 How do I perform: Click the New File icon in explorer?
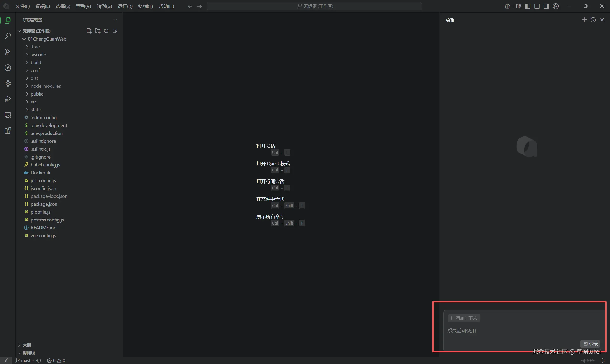[x=89, y=31]
